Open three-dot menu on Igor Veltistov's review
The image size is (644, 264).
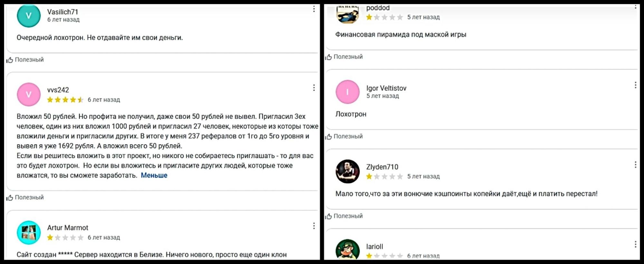pos(635,85)
